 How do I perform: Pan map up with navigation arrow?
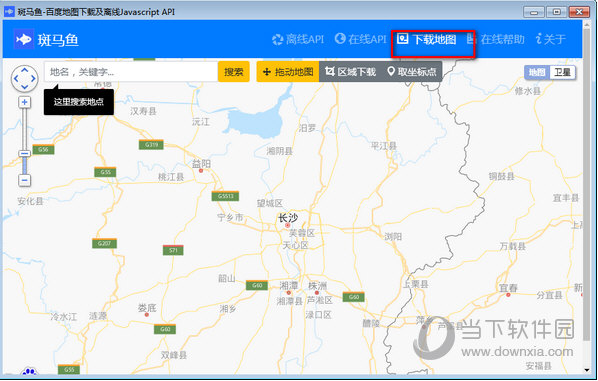pos(24,70)
